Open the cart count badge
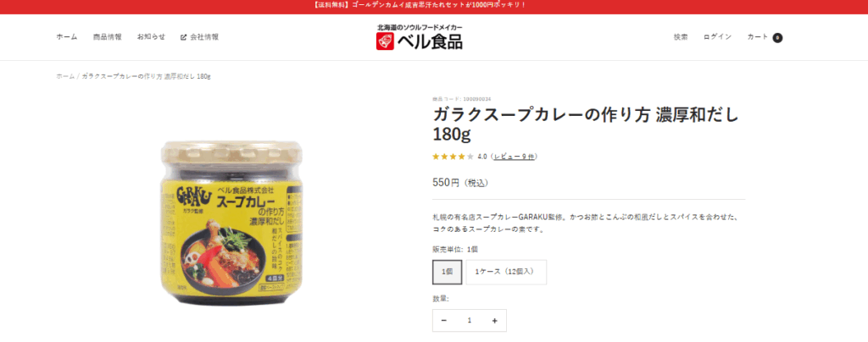The width and height of the screenshot is (868, 342). click(777, 37)
